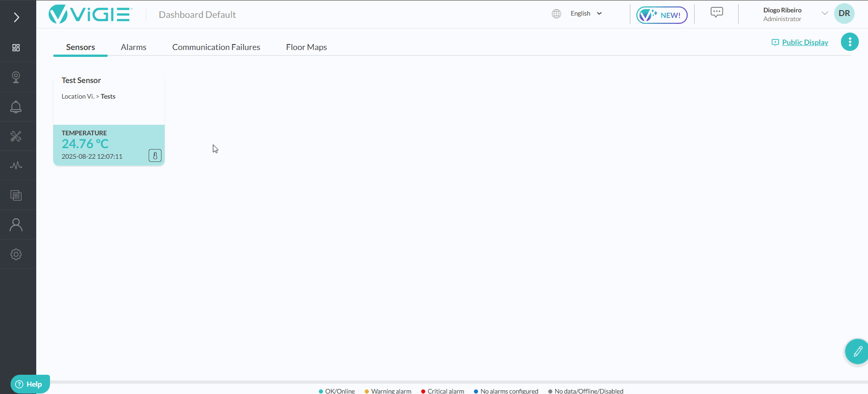The height and width of the screenshot is (394, 868).
Task: Open the reports icon in sidebar
Action: [16, 195]
